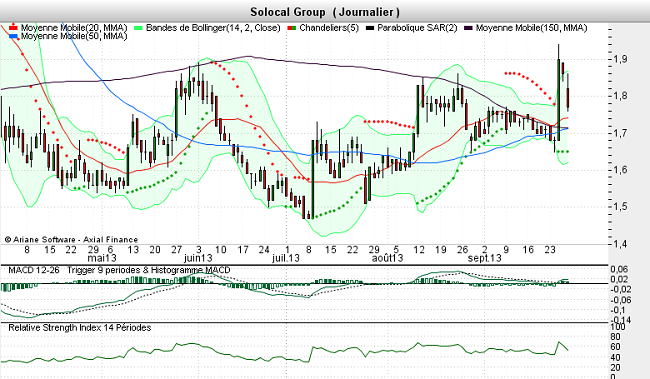Click the 1,6 price axis label
Viewport: 650px width, 379px height.
pos(620,170)
